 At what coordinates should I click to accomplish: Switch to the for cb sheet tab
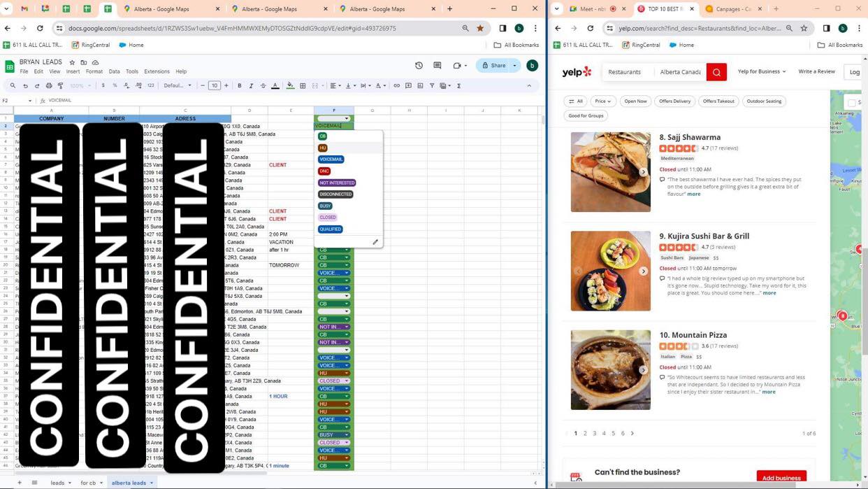click(88, 483)
